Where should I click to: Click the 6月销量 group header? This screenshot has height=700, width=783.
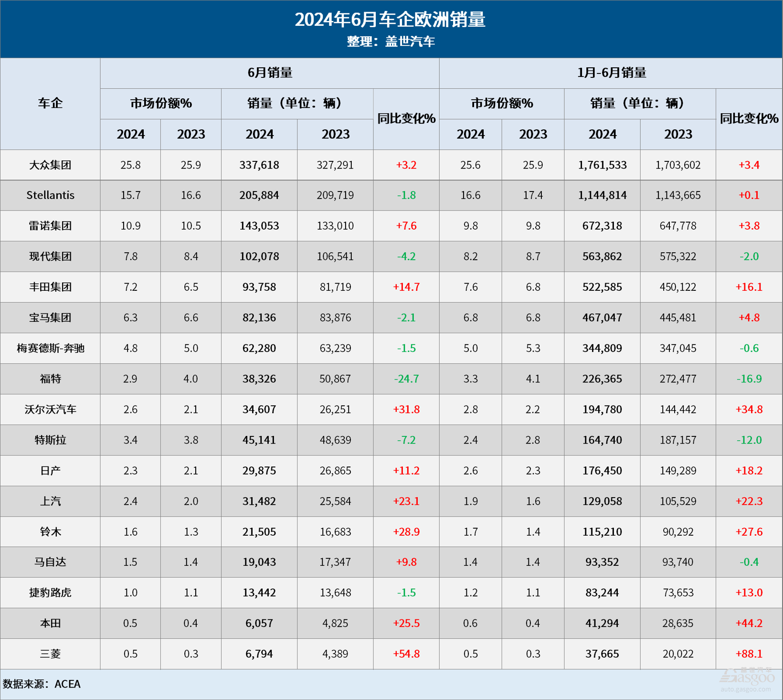(270, 73)
